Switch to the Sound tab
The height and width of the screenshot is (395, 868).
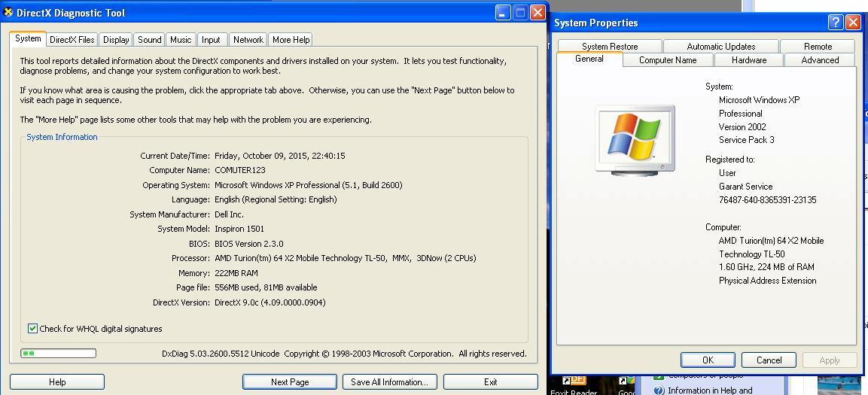tap(150, 40)
